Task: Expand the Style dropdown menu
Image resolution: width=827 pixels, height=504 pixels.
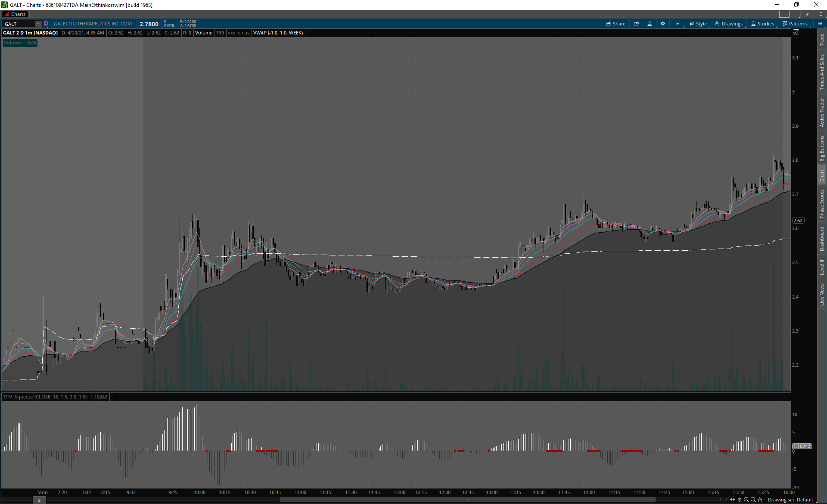Action: pos(698,24)
